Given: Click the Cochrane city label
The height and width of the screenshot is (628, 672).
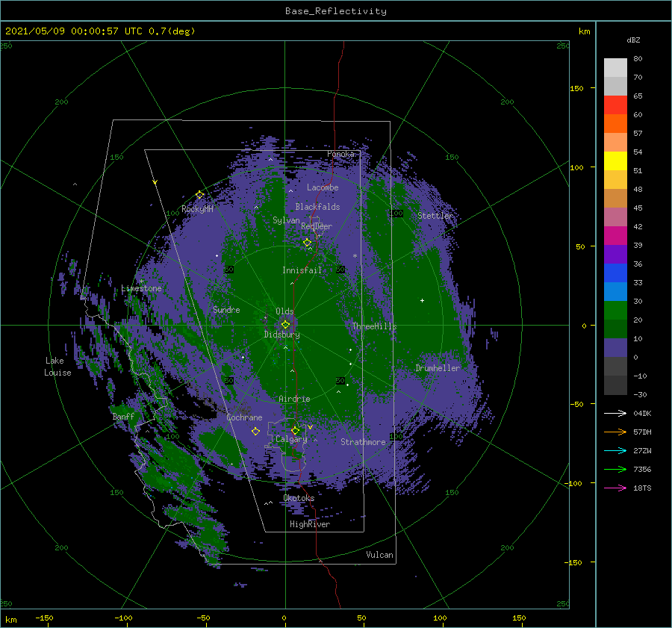Looking at the screenshot, I should pos(244,417).
